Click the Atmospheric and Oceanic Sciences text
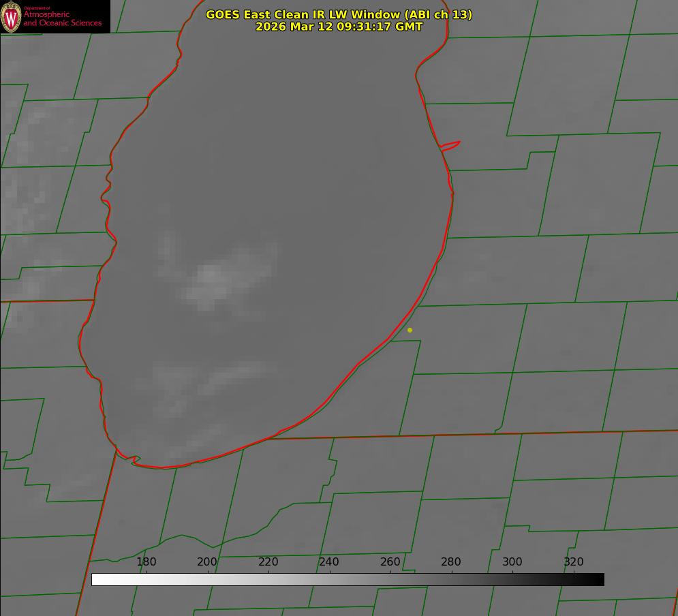Image resolution: width=678 pixels, height=616 pixels. click(x=62, y=18)
